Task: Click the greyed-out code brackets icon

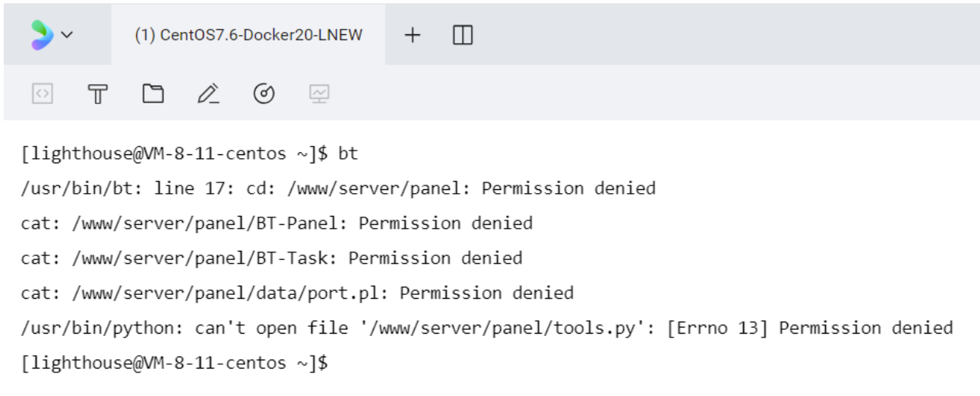Action: coord(43,94)
